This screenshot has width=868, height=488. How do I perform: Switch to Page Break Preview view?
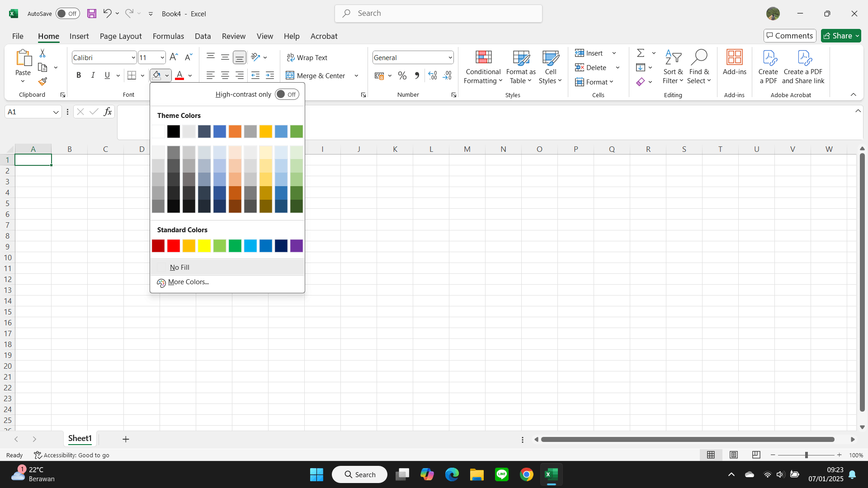pos(756,455)
